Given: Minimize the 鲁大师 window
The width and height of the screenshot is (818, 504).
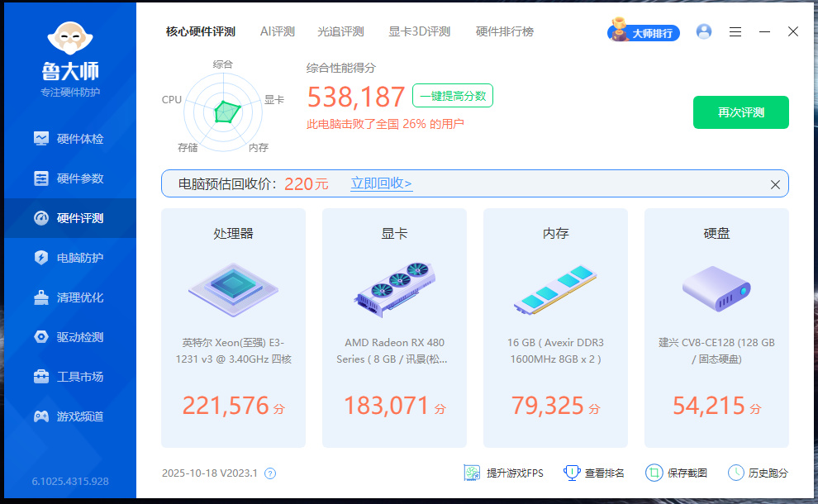Looking at the screenshot, I should click(x=764, y=32).
